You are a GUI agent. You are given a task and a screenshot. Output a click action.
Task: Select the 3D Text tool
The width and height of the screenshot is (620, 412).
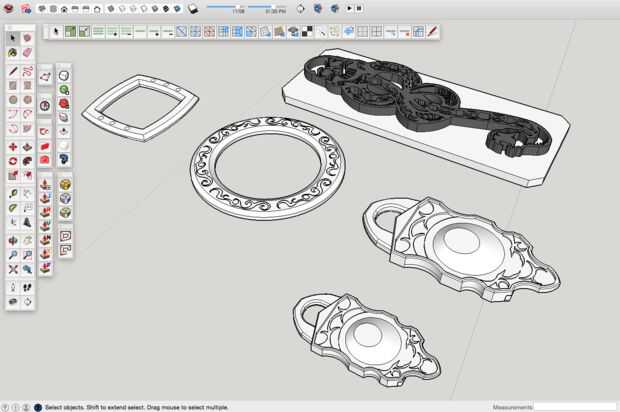pos(27,222)
